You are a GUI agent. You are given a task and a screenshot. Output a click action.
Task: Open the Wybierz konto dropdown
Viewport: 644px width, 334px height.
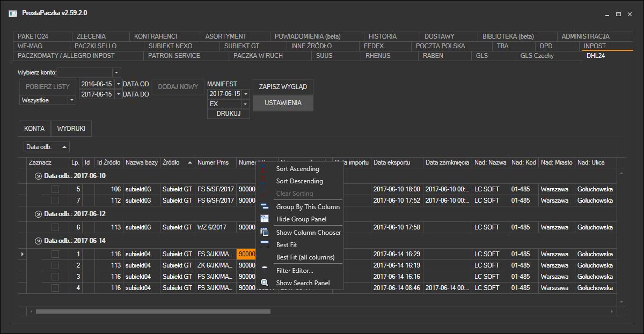tap(116, 72)
